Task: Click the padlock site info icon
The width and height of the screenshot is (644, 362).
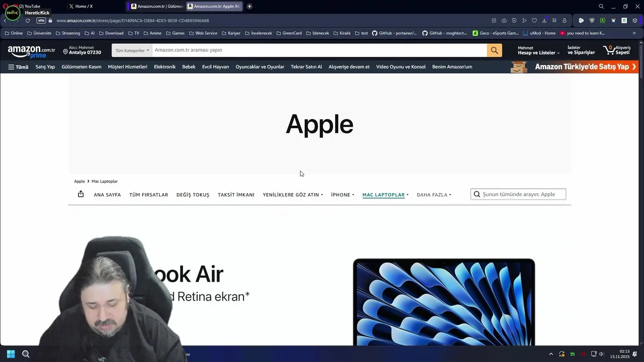Action: coord(50,21)
